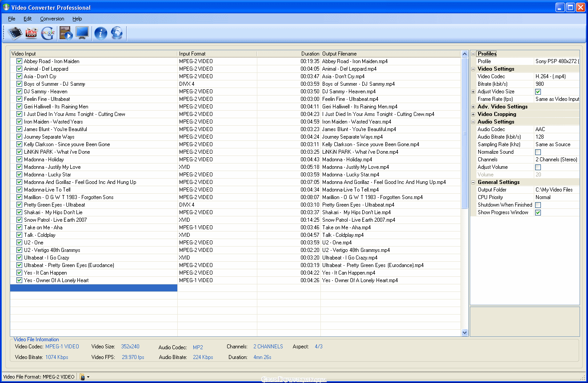Select the Sampling Rate Same as Source value
The height and width of the screenshot is (383, 588).
click(557, 144)
